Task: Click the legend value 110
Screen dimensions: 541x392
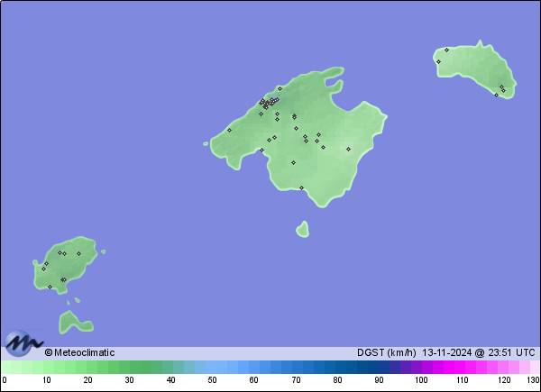Action: (x=463, y=380)
